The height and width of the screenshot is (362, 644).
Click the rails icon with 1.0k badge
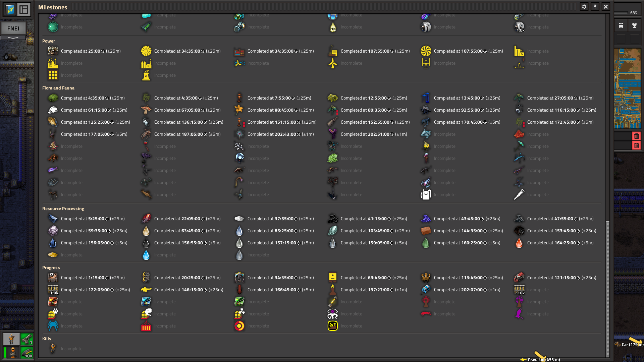point(53,290)
